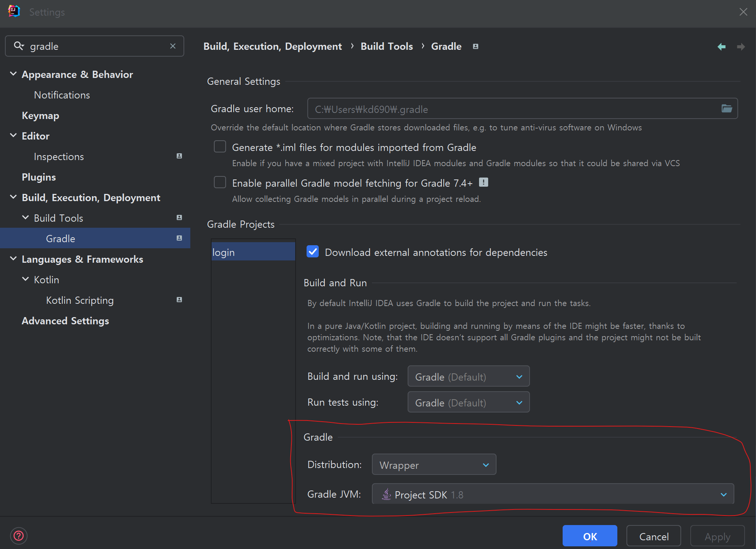Image resolution: width=756 pixels, height=549 pixels.
Task: Open the Gradle JVM Project SDK dropdown
Action: tap(552, 494)
